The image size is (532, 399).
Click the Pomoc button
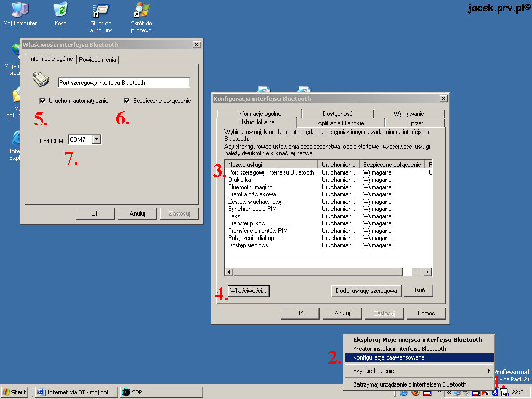(x=426, y=313)
